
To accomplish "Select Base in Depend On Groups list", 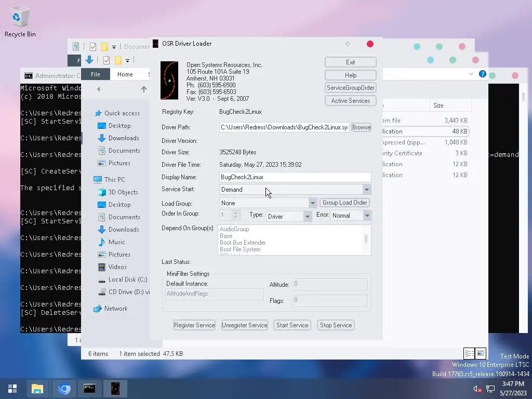I will [226, 236].
